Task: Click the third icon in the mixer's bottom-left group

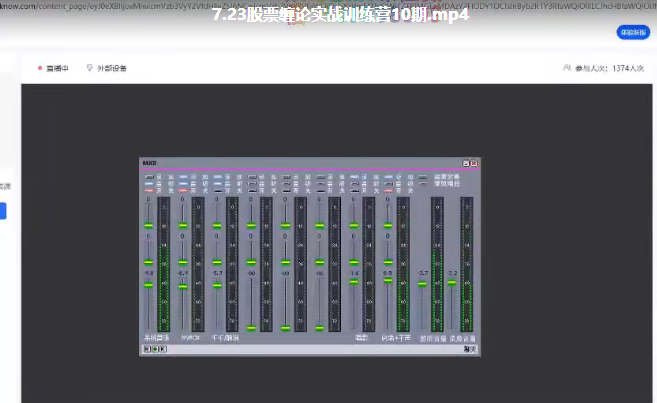Action: 163,349
